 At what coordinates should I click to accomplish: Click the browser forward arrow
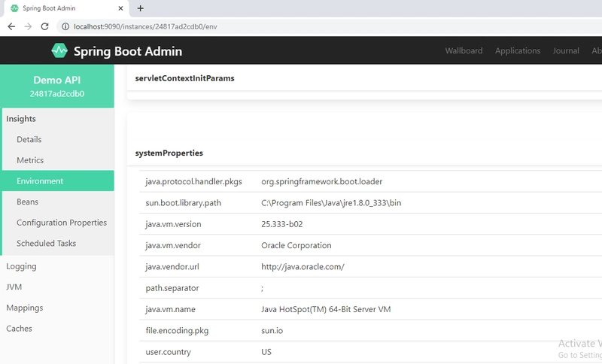pos(28,26)
